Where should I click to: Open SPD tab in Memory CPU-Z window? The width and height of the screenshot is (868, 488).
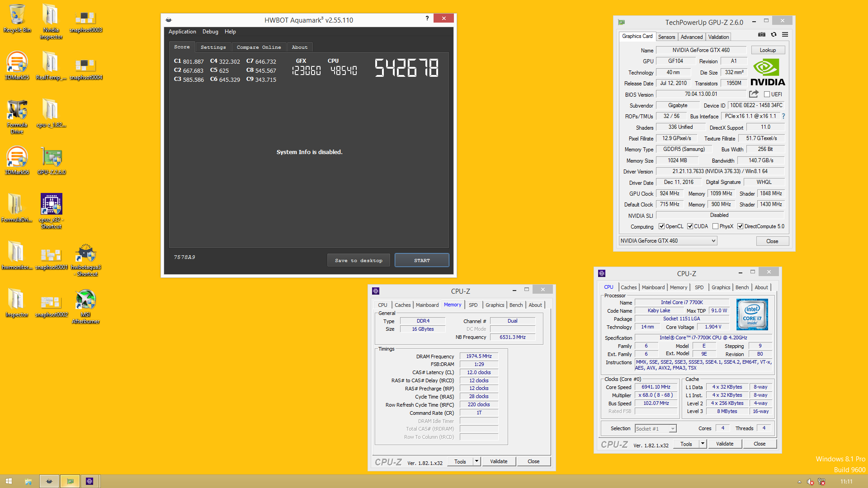pyautogui.click(x=473, y=305)
